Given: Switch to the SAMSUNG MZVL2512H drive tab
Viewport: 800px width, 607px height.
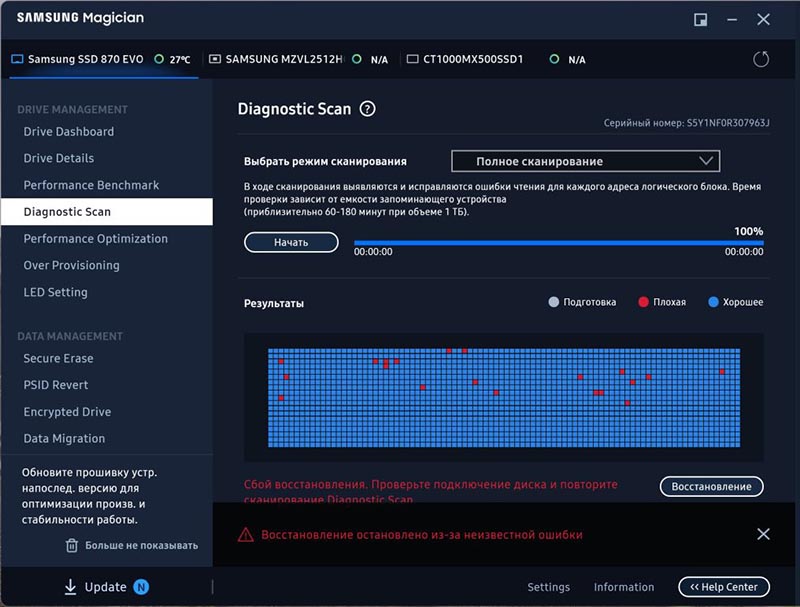Looking at the screenshot, I should click(300, 59).
